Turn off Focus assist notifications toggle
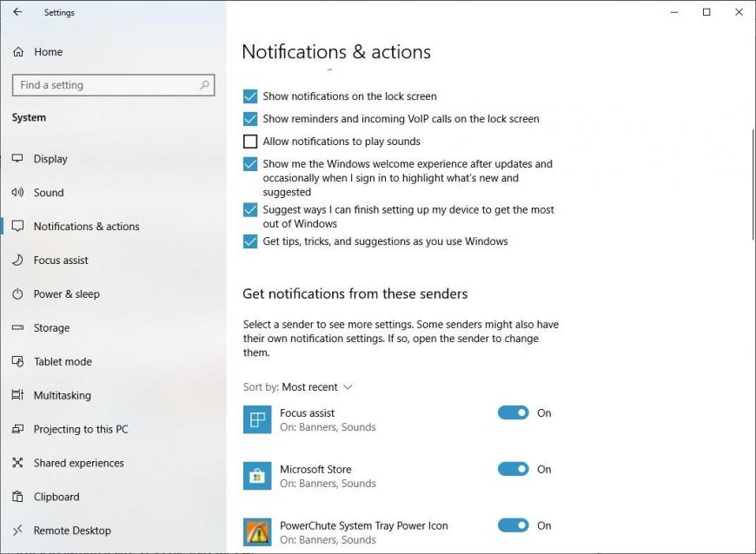The image size is (756, 554). pyautogui.click(x=513, y=412)
